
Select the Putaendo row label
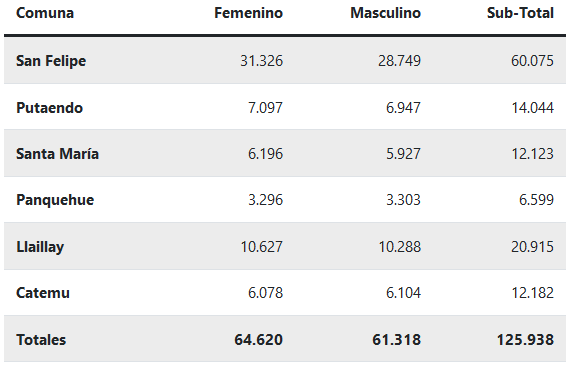[50, 108]
